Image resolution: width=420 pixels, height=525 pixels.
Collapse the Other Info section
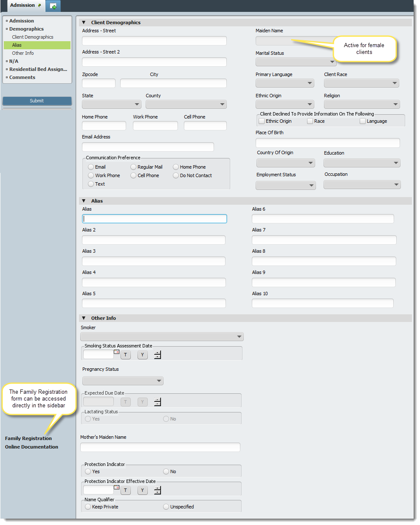click(x=84, y=318)
